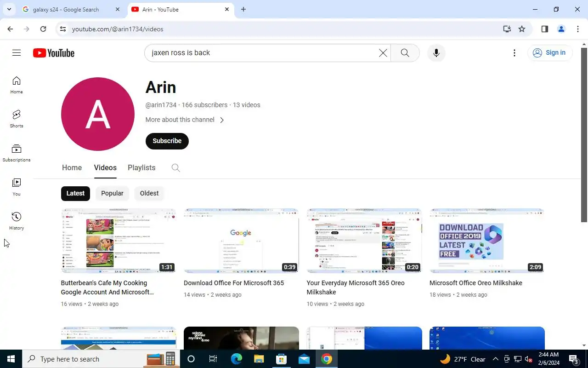Search within Arin's channel magnifier icon
This screenshot has width=588, height=368.
pos(175,167)
